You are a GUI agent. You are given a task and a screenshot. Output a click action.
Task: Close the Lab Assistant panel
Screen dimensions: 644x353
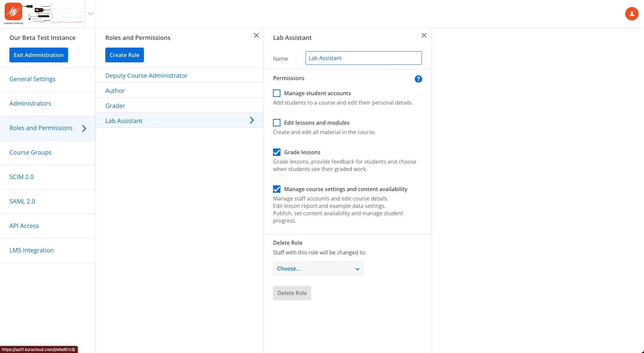pos(424,35)
